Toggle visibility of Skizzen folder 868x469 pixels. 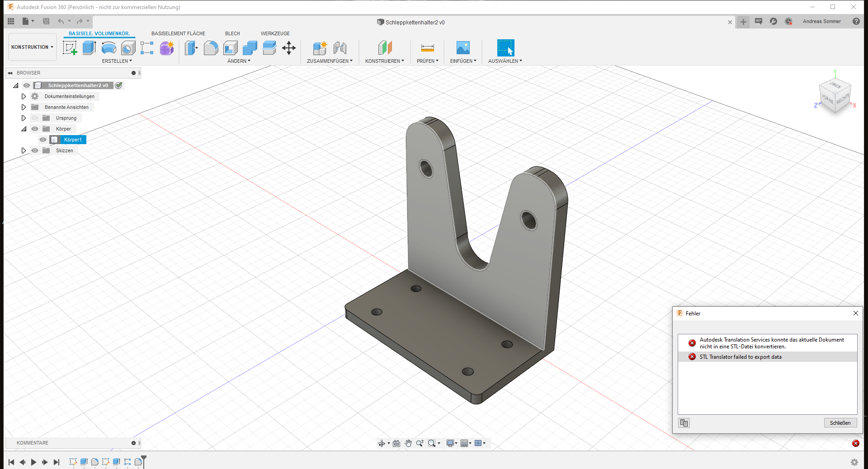point(35,150)
